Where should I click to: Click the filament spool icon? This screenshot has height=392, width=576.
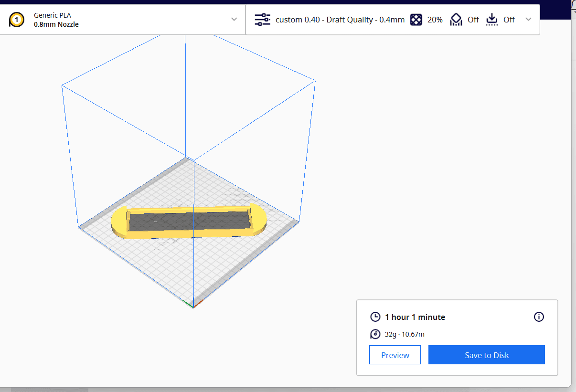[375, 334]
